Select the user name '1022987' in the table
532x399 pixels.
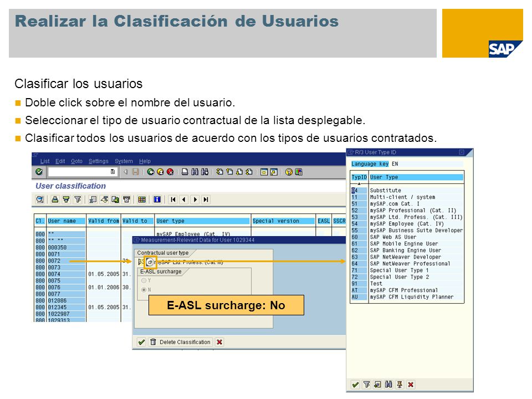[66, 314]
